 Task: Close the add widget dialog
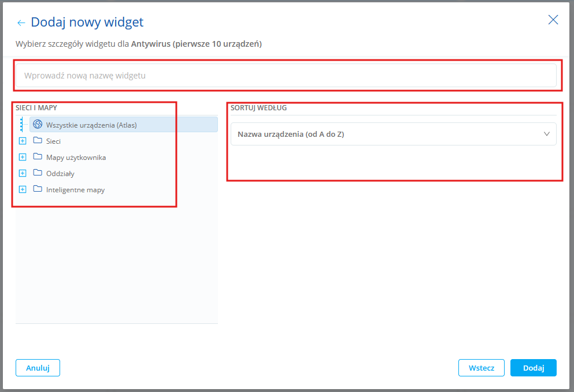553,20
